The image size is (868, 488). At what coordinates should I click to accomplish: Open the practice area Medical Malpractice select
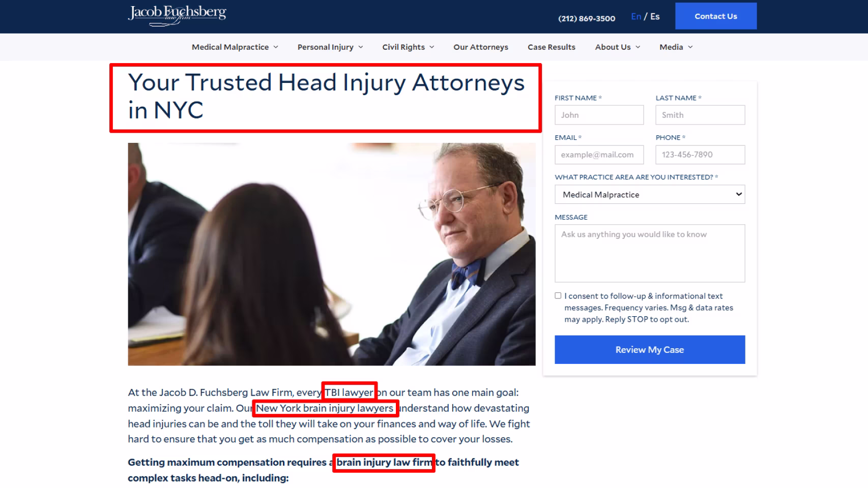pos(650,194)
